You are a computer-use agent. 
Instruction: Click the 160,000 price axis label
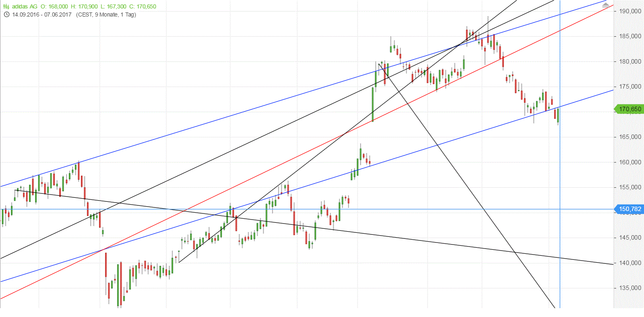630,162
